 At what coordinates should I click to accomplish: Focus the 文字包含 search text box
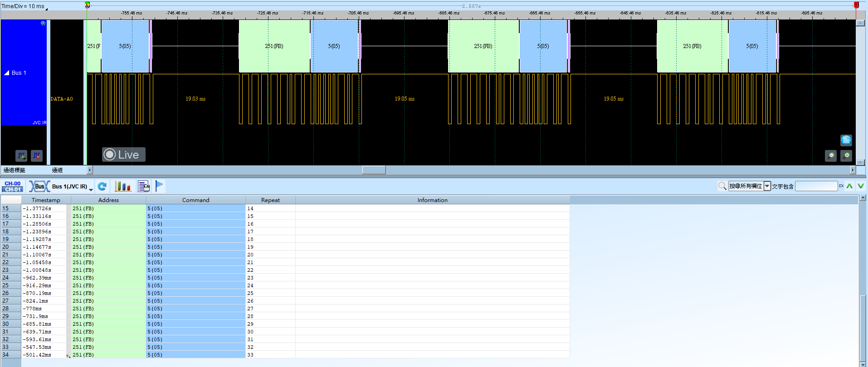(816, 186)
